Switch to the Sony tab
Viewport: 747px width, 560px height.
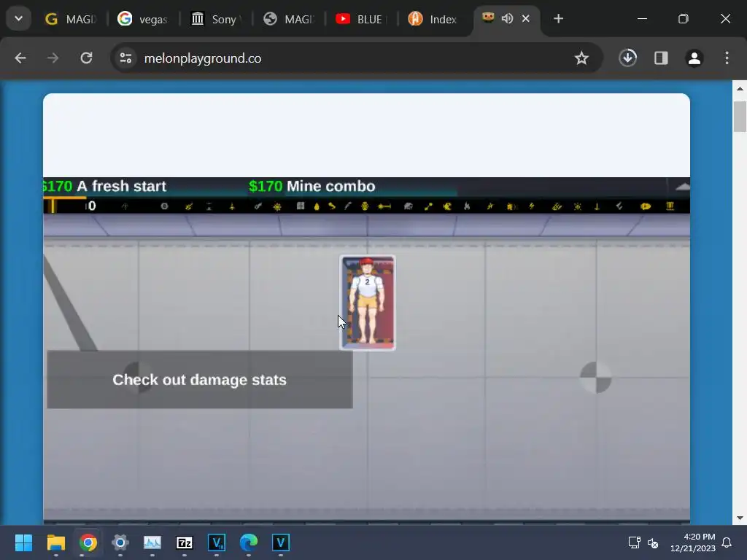pos(216,19)
